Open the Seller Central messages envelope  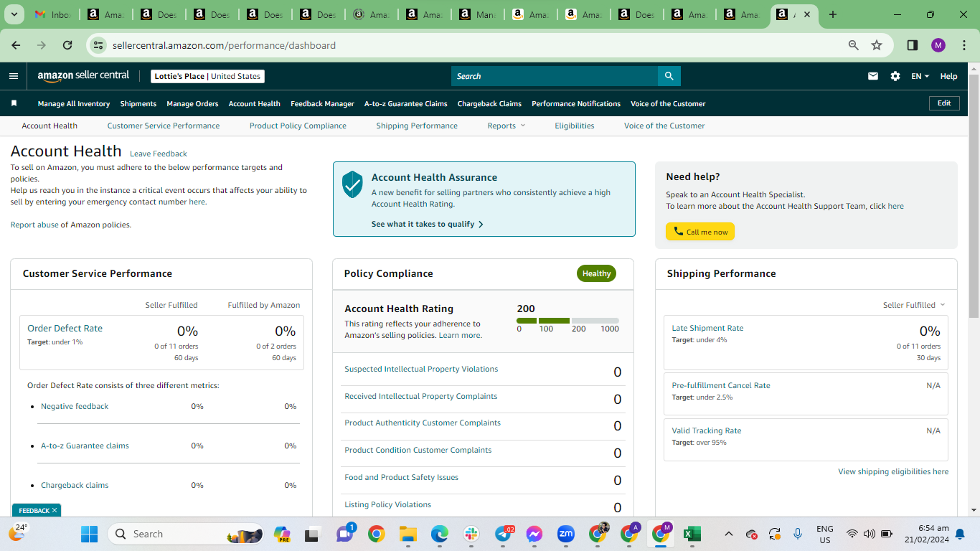click(873, 76)
